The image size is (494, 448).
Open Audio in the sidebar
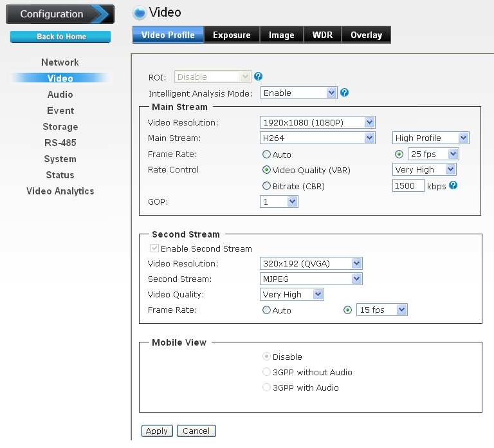[x=60, y=94]
